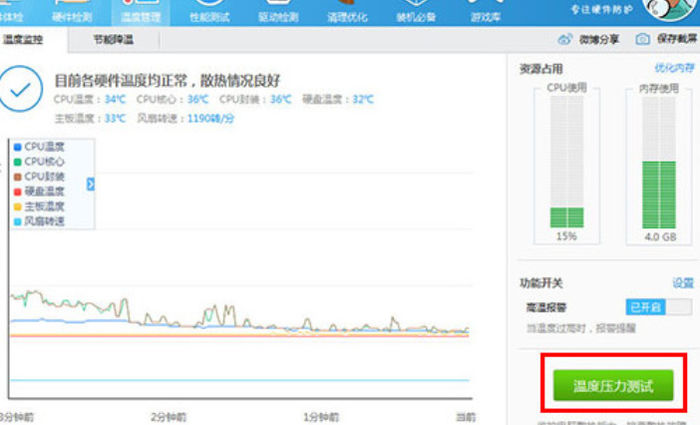Image resolution: width=700 pixels, height=425 pixels.
Task: Collapse the chart legend with blue arrow
Action: tap(90, 184)
